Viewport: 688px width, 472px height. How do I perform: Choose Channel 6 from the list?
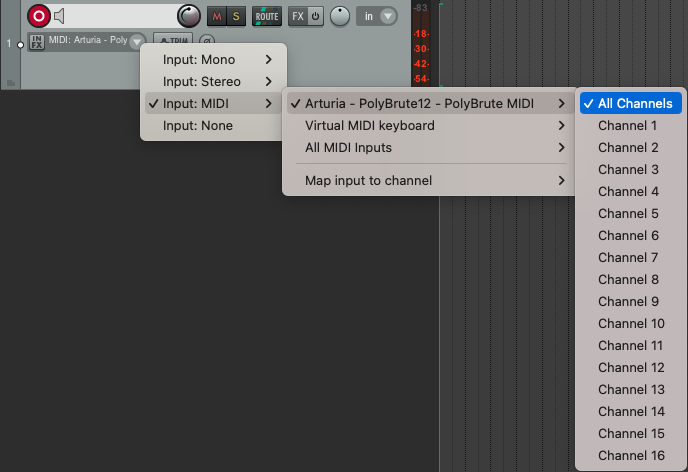[631, 236]
